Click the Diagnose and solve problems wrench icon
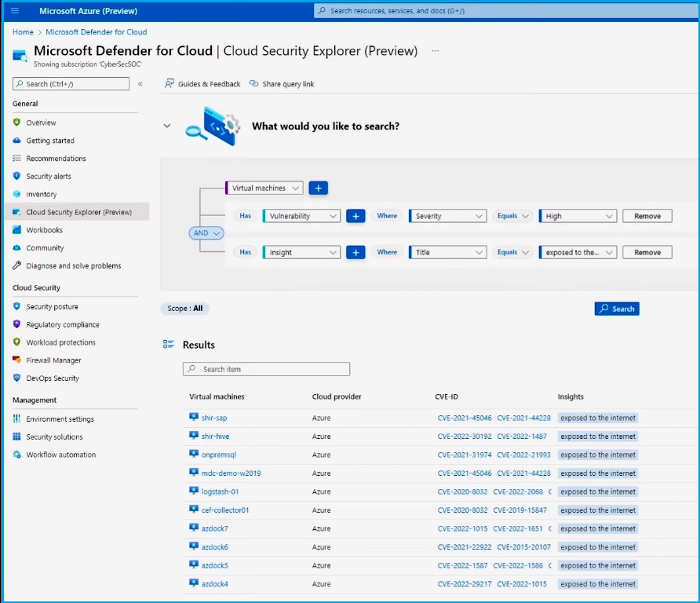This screenshot has width=700, height=603. [17, 265]
